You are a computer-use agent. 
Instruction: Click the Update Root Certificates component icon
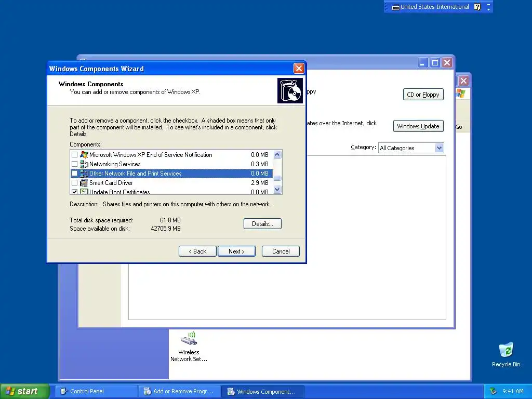pyautogui.click(x=84, y=192)
